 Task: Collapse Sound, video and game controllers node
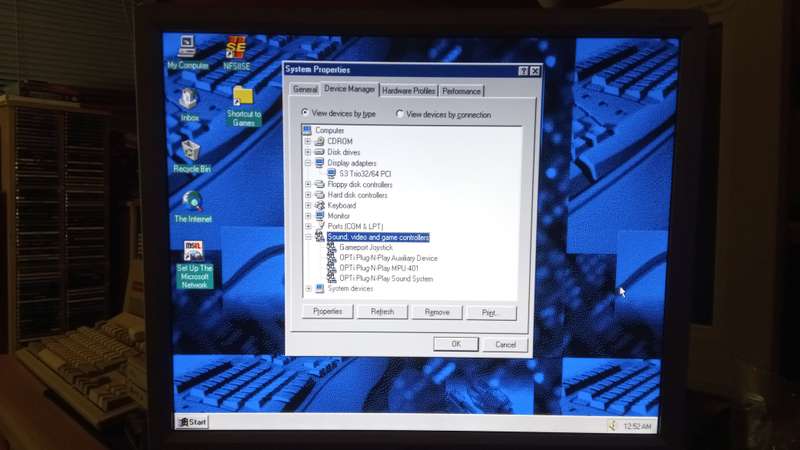(x=308, y=237)
